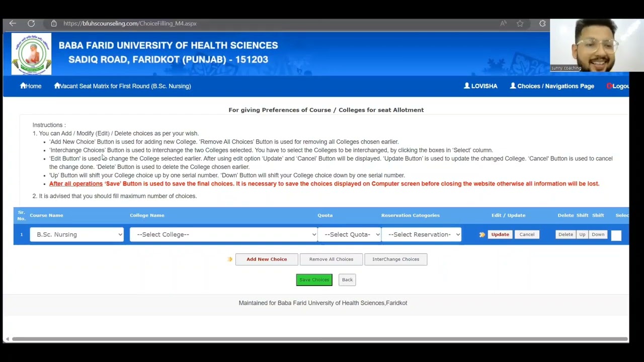The image size is (644, 362).
Task: Click InterChange Choices button
Action: tap(395, 259)
